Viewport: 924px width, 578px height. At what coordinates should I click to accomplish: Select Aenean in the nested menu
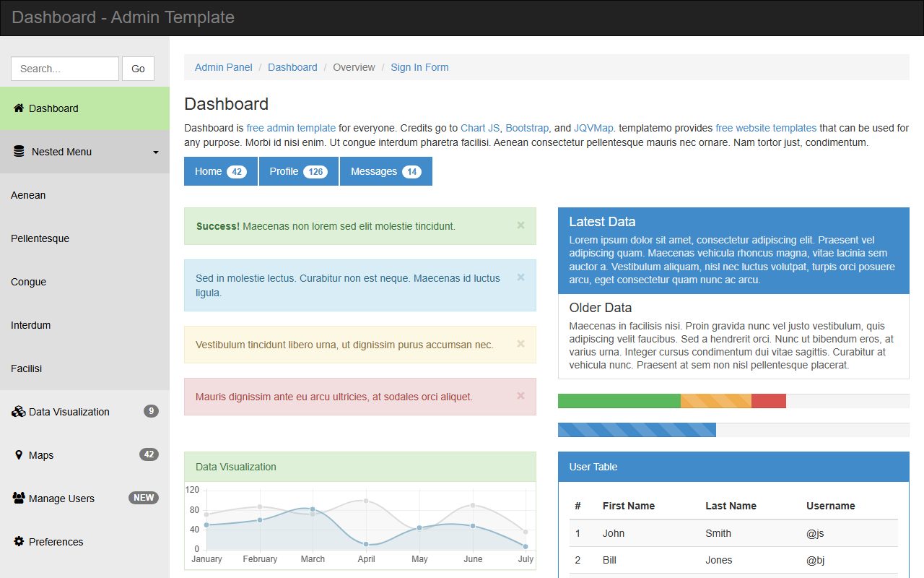(x=84, y=195)
